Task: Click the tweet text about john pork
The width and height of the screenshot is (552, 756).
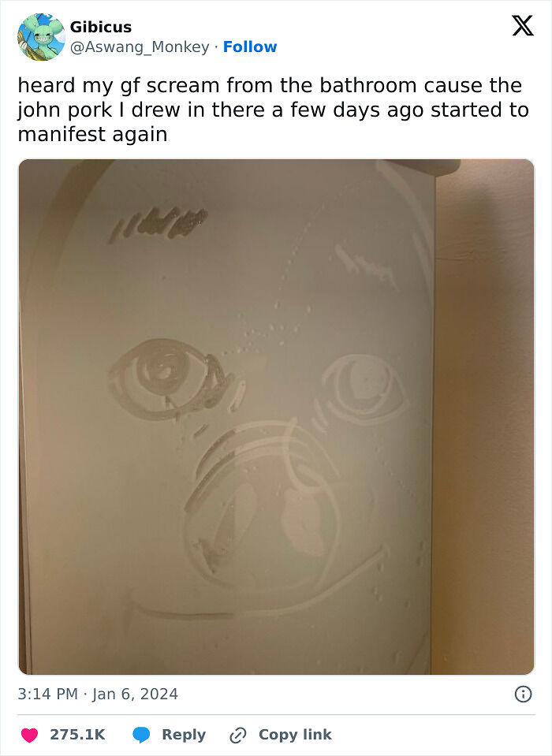Action: click(x=274, y=110)
